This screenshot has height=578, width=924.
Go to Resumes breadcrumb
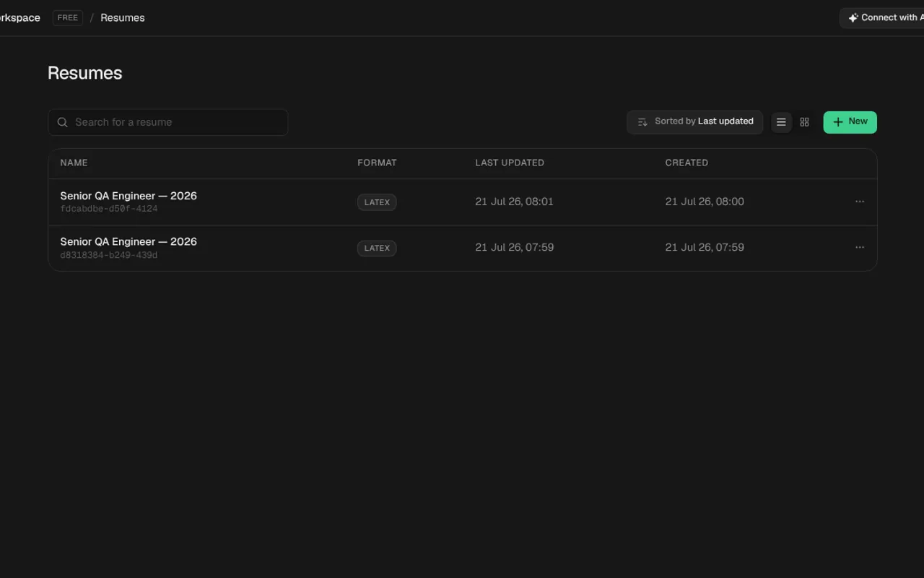click(x=123, y=18)
